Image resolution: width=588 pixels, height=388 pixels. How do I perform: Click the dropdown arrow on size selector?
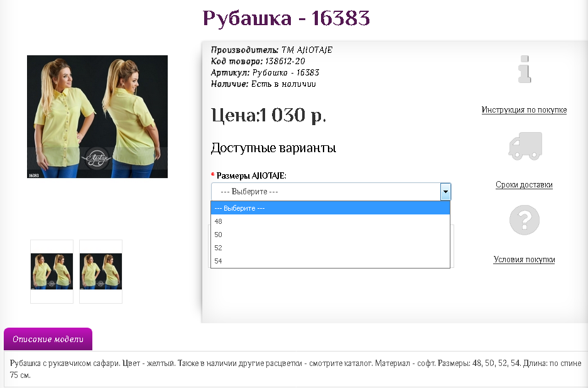(446, 191)
